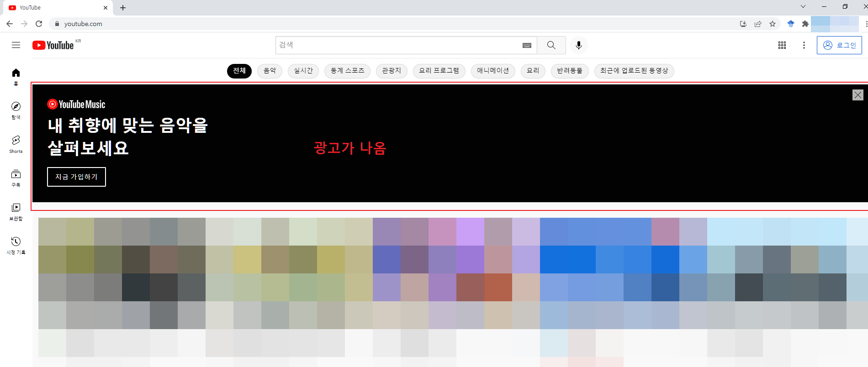Select the 애니메이션 filter chip
This screenshot has width=868, height=367.
click(493, 71)
